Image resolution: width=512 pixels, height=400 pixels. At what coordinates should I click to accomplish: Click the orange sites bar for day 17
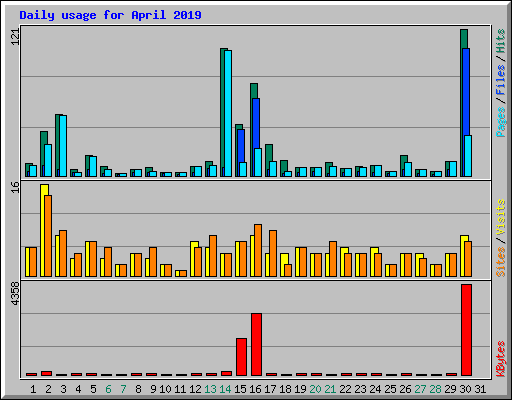273,253
